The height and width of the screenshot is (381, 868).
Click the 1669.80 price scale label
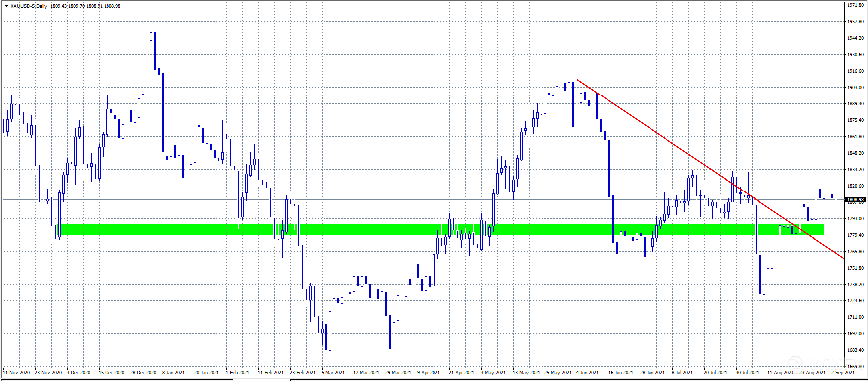pos(855,366)
